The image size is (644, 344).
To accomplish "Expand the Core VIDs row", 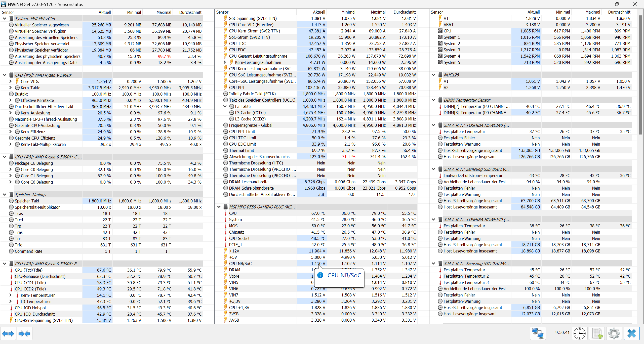I will [10, 81].
